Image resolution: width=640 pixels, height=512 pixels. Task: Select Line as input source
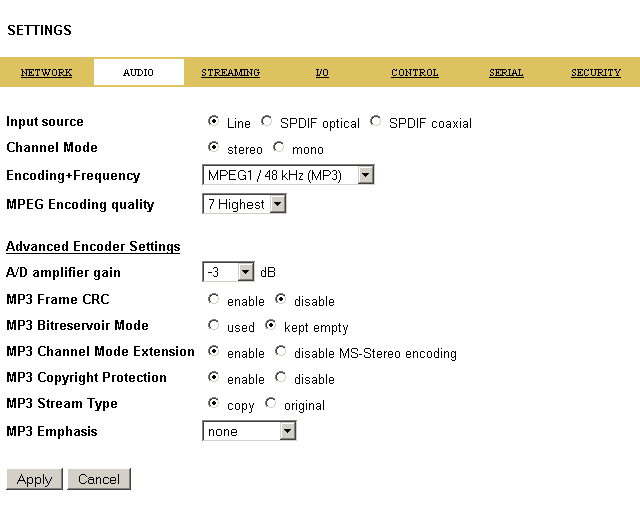[x=214, y=122]
